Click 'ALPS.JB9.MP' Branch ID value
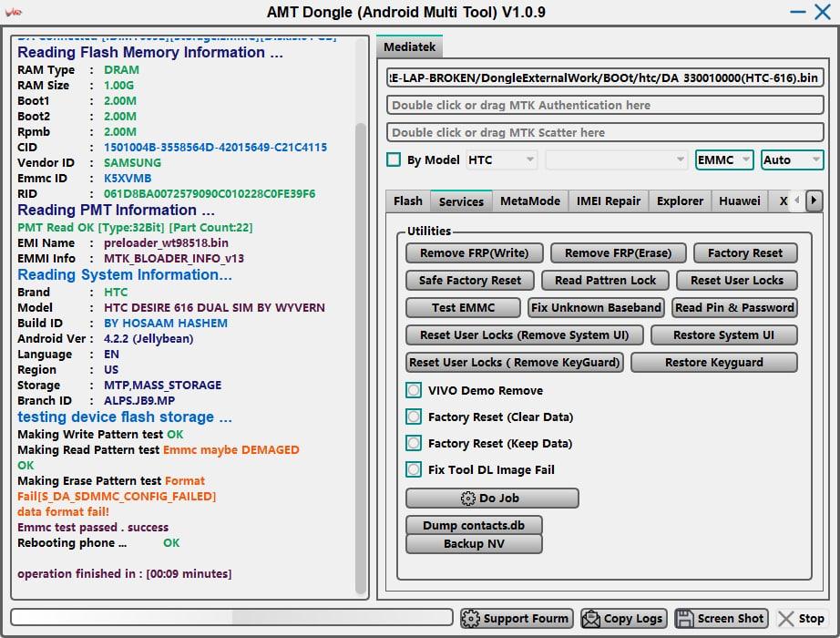Viewport: 840px width, 638px height. (x=139, y=400)
